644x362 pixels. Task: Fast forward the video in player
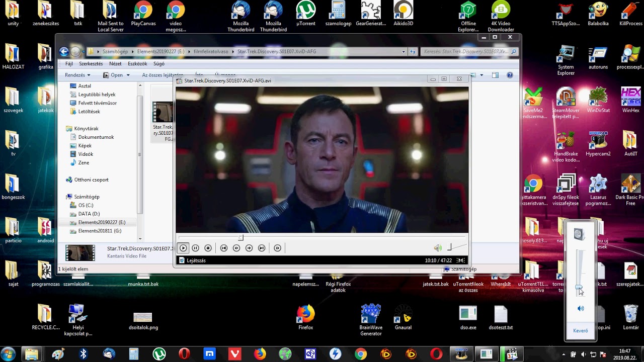pyautogui.click(x=249, y=248)
